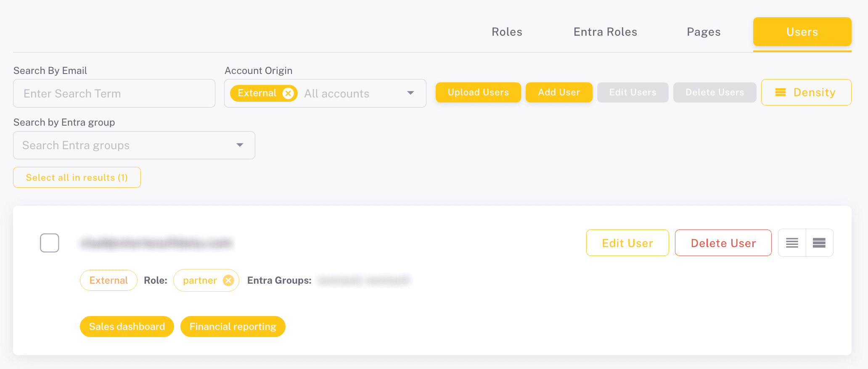Expand the Account Origin dropdown arrow
Viewport: 868px width, 369px height.
(x=410, y=93)
